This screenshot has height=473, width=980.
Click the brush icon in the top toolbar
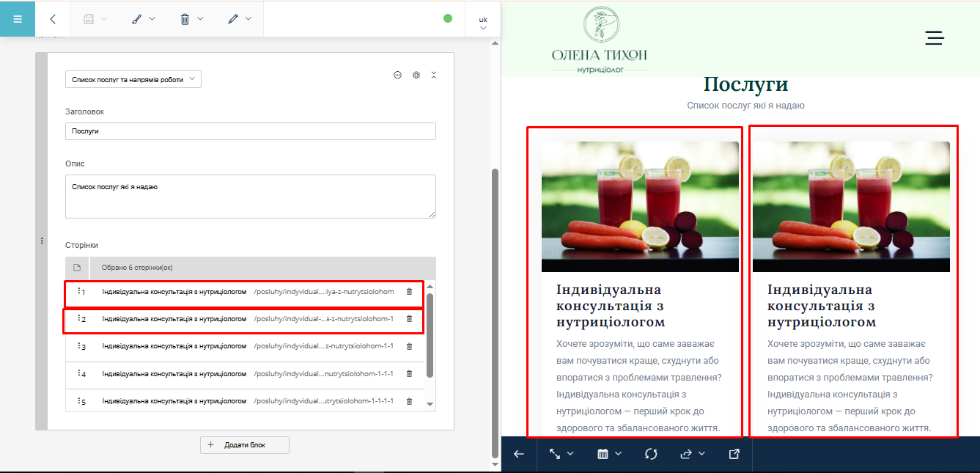click(136, 19)
